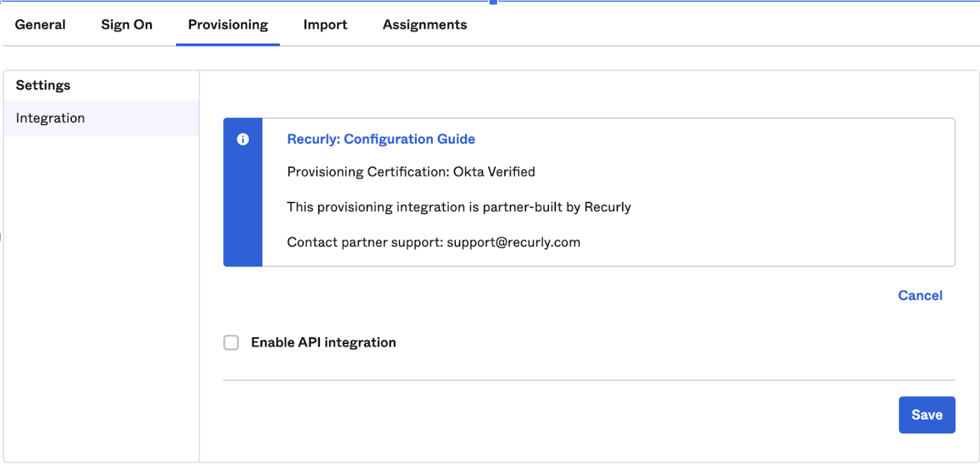Enable the API integration checkbox
The image size is (980, 465).
coord(231,342)
